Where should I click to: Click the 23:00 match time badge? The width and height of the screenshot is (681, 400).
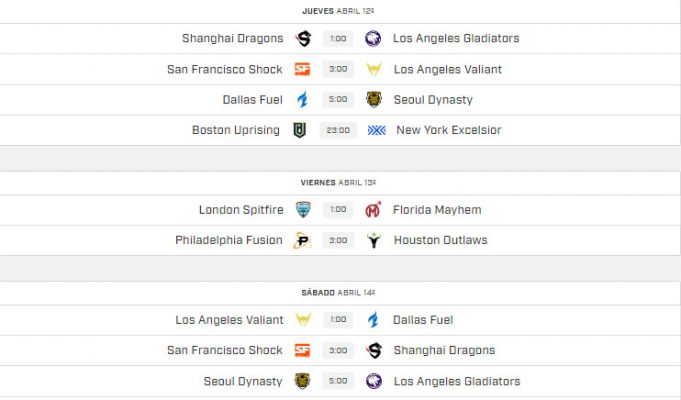[337, 130]
